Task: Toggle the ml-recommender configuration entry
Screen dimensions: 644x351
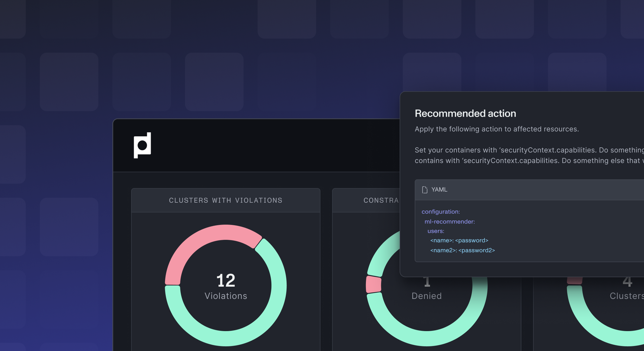Action: (x=450, y=221)
